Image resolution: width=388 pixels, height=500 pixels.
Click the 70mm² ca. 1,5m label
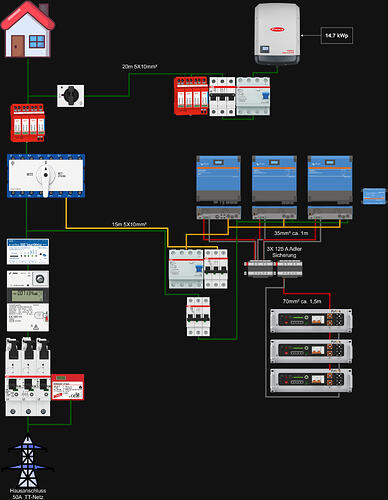point(302,301)
